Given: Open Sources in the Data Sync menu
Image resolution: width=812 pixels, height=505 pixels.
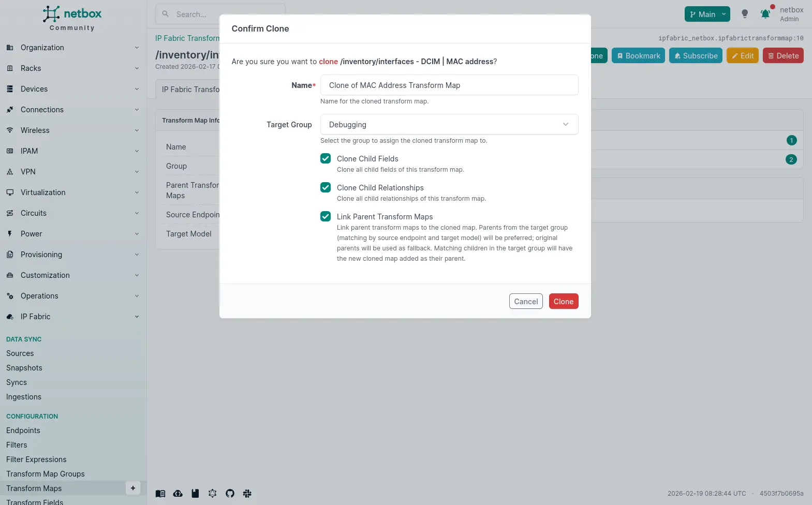Looking at the screenshot, I should [20, 353].
